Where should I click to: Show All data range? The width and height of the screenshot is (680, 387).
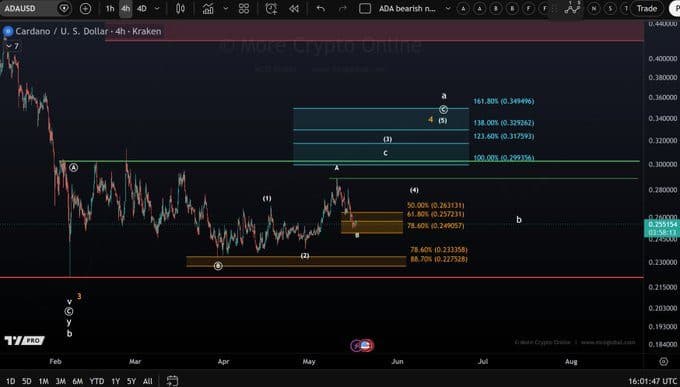[x=147, y=381]
